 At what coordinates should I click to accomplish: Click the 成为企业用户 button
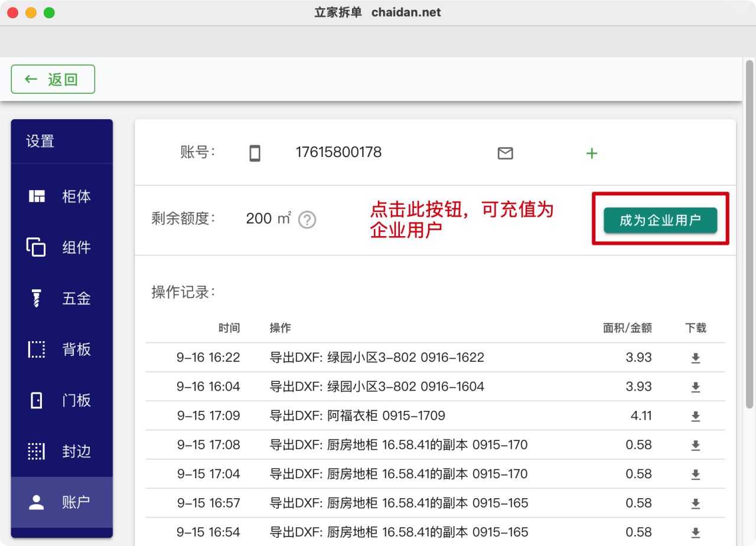(x=660, y=221)
